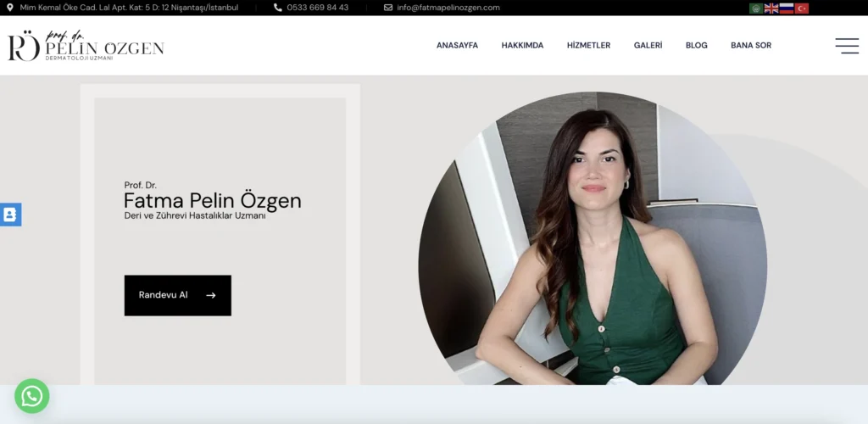Click the Deri ve Zührevi Hastalıklar Uzmanı subtitle
The width and height of the screenshot is (868, 424).
(195, 216)
